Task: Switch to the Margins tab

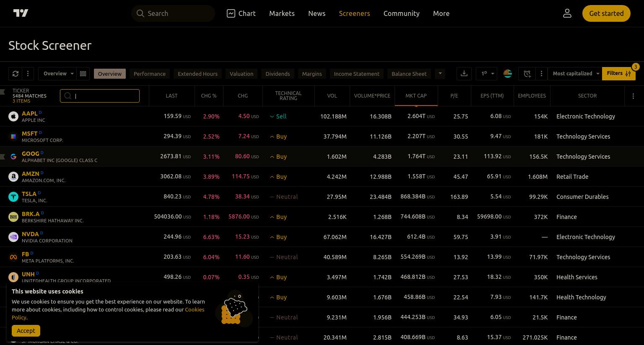Action: pos(312,74)
